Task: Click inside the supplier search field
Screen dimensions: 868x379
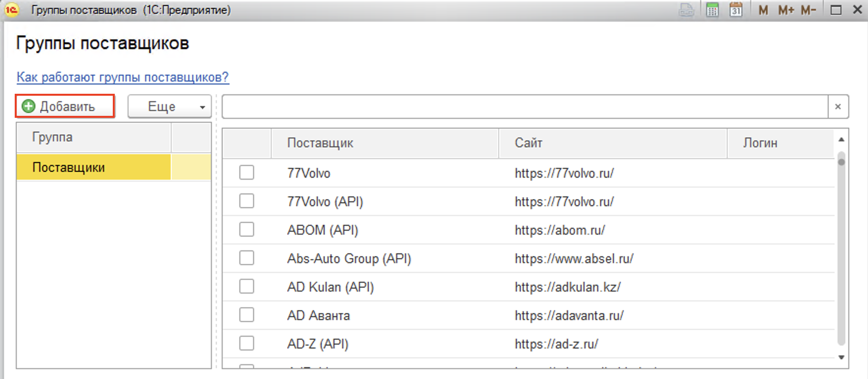Action: pos(525,107)
